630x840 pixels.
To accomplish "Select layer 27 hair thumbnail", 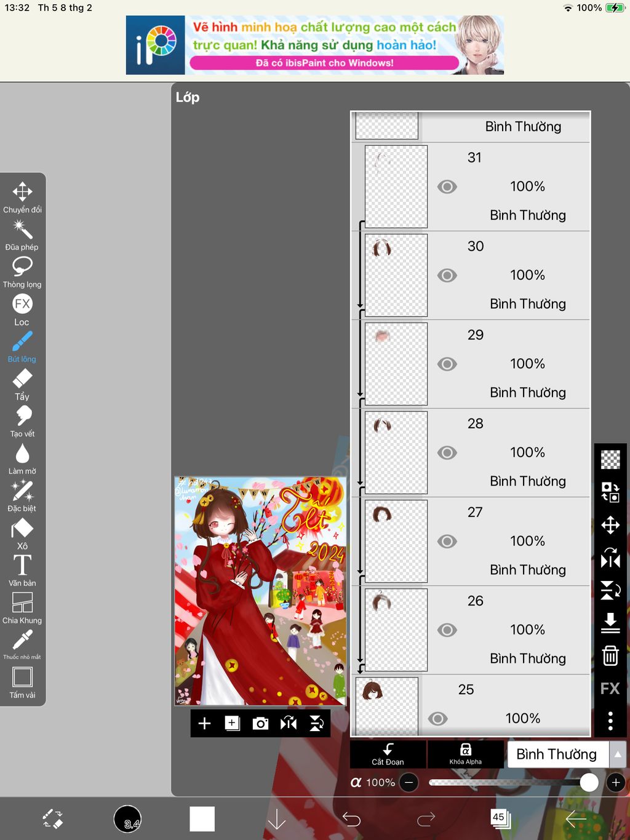I will (396, 541).
